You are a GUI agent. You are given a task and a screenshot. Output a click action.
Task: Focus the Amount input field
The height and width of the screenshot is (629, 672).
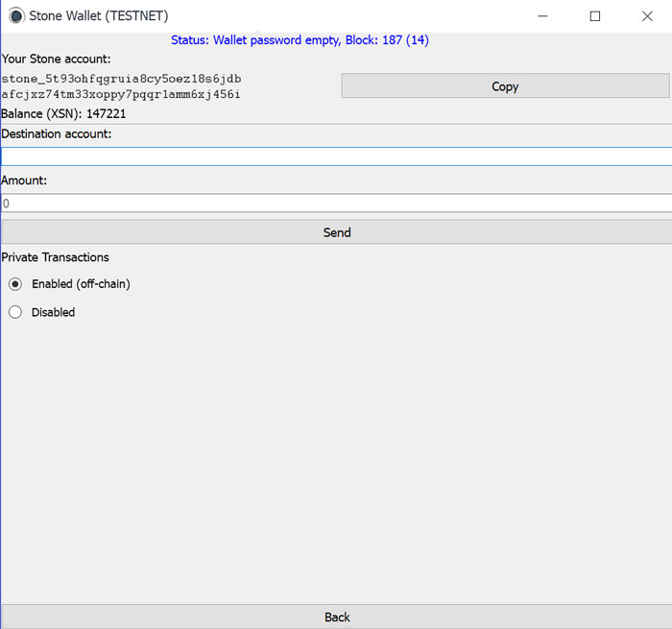pyautogui.click(x=336, y=203)
